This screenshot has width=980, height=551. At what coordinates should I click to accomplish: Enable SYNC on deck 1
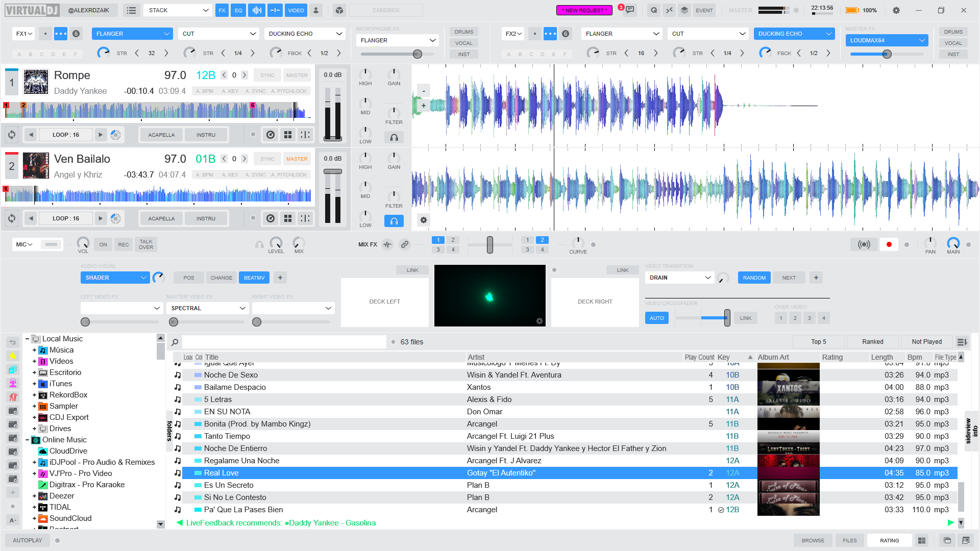pyautogui.click(x=267, y=75)
